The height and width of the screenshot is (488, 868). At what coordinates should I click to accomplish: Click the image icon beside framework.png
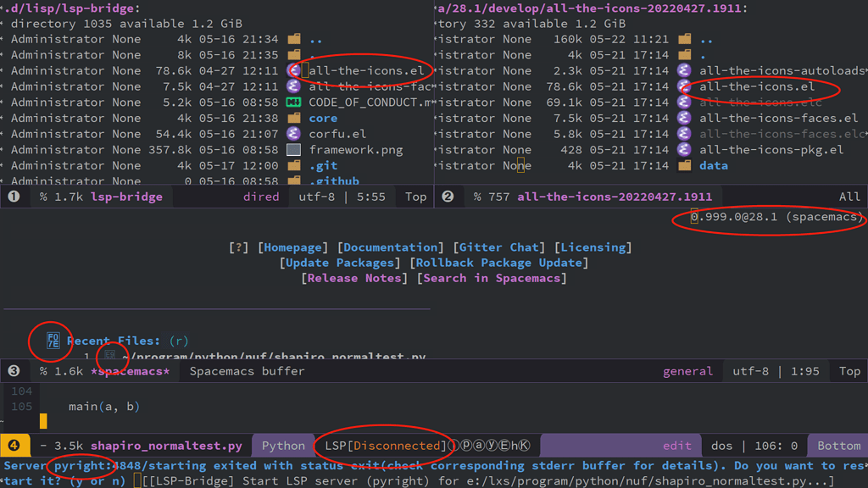coord(292,149)
